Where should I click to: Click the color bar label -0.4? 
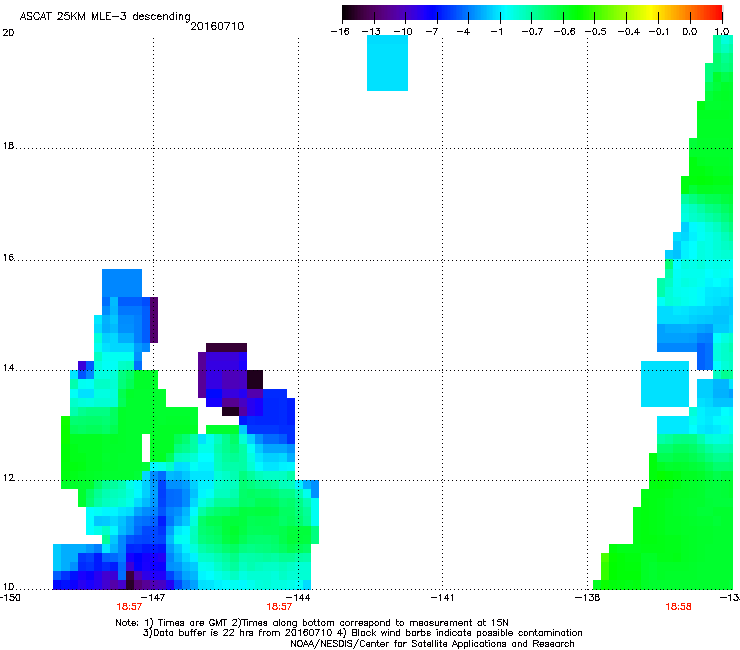click(629, 32)
